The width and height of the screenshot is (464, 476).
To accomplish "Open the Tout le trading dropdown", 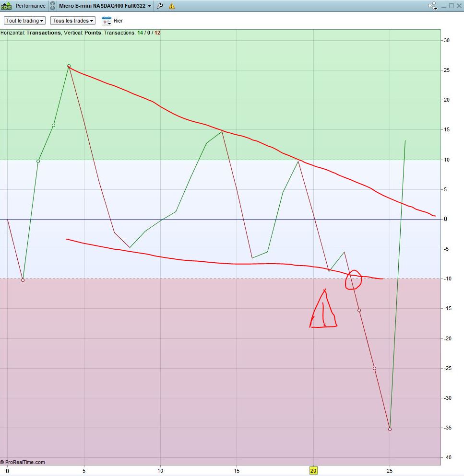I will (x=24, y=21).
